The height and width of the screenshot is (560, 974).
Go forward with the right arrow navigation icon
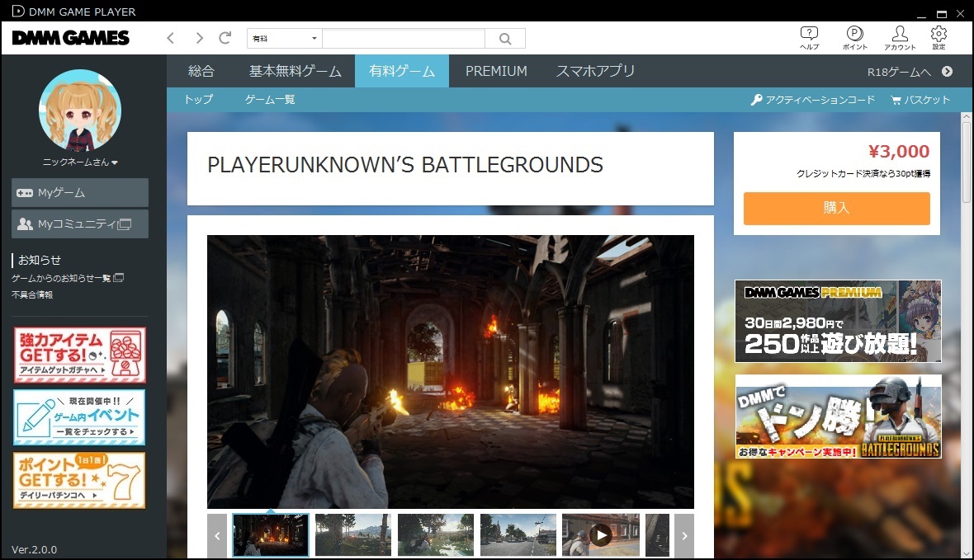click(x=199, y=39)
